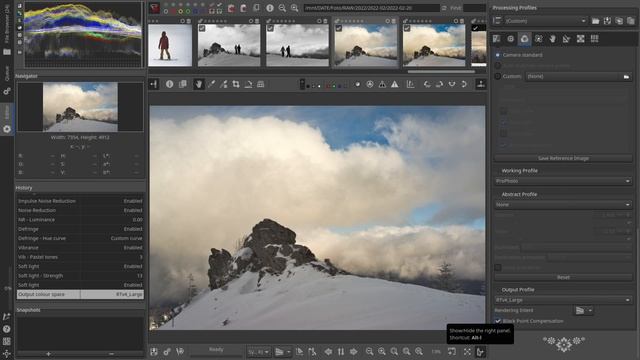The height and width of the screenshot is (360, 640).
Task: Click the Save Reference Image button
Action: coord(563,158)
